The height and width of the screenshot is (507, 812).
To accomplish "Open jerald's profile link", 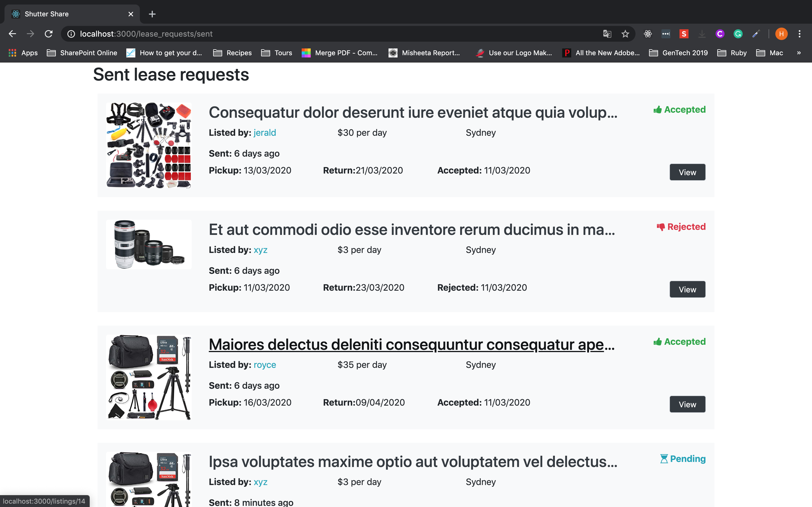I will point(264,132).
